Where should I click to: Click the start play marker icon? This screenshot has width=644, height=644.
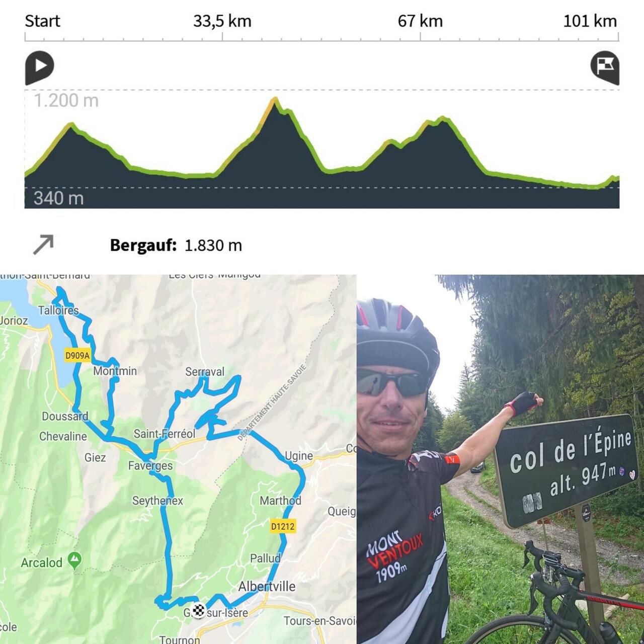pyautogui.click(x=40, y=67)
